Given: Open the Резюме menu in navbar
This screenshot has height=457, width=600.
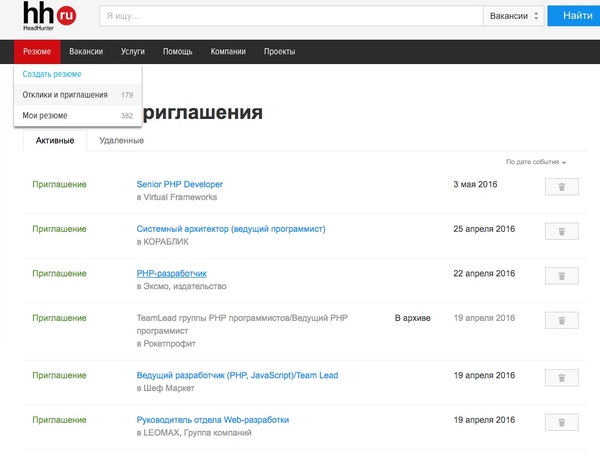Looking at the screenshot, I should coord(37,52).
